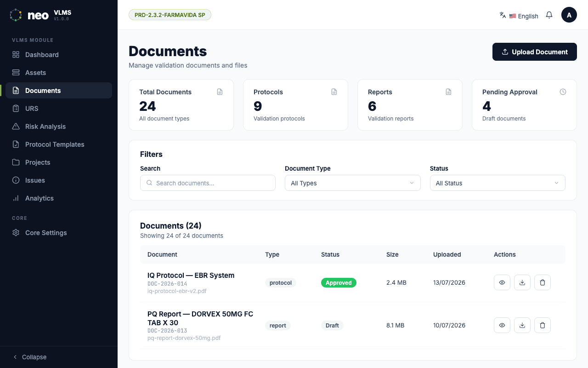Viewport: 588px width, 368px height.
Task: Open the URS section
Action: coord(59,109)
